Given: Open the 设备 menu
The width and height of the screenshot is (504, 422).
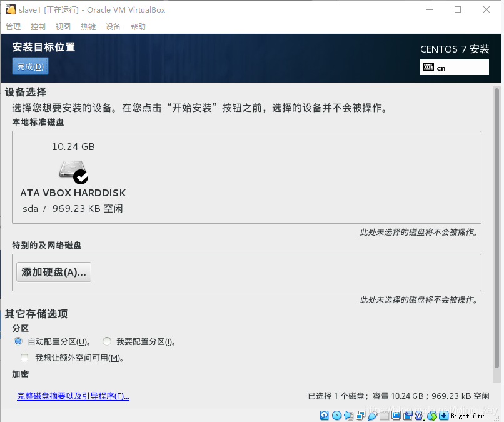Looking at the screenshot, I should [113, 27].
